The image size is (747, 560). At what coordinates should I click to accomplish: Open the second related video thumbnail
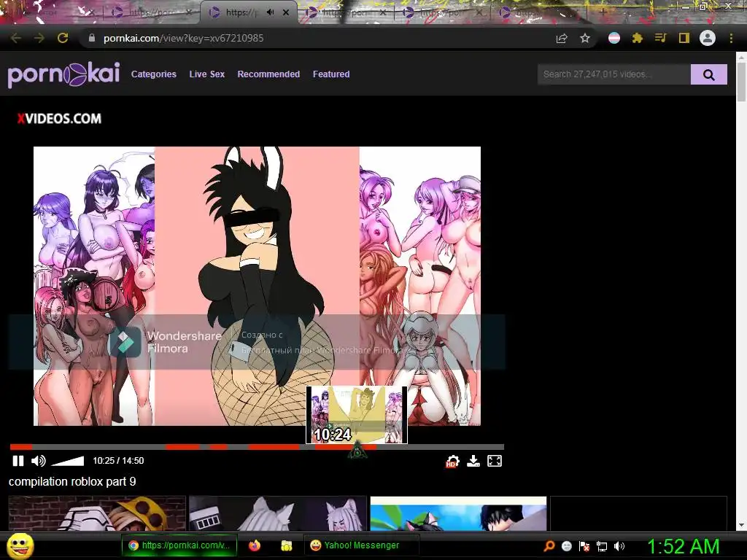tap(278, 513)
